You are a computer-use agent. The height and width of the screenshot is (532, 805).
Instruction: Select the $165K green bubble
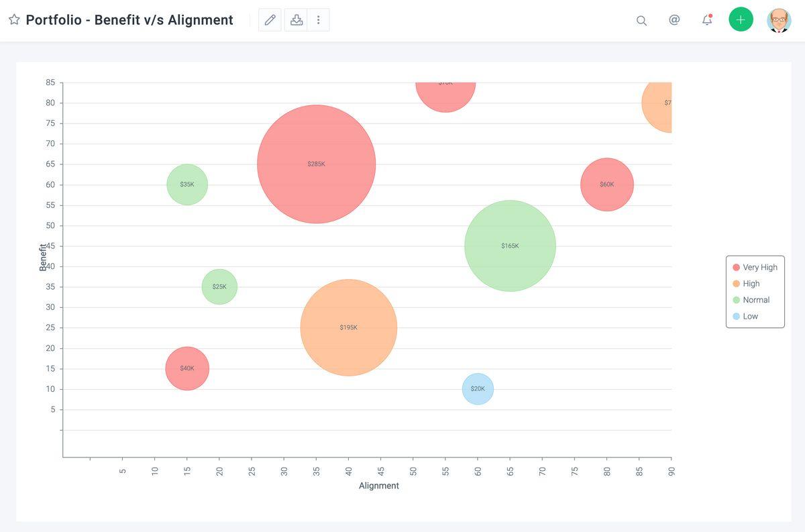pos(510,246)
